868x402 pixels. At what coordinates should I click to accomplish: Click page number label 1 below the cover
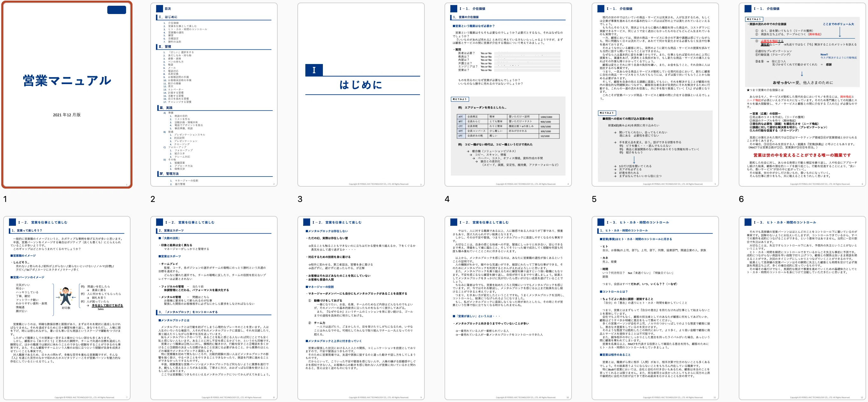[5, 199]
